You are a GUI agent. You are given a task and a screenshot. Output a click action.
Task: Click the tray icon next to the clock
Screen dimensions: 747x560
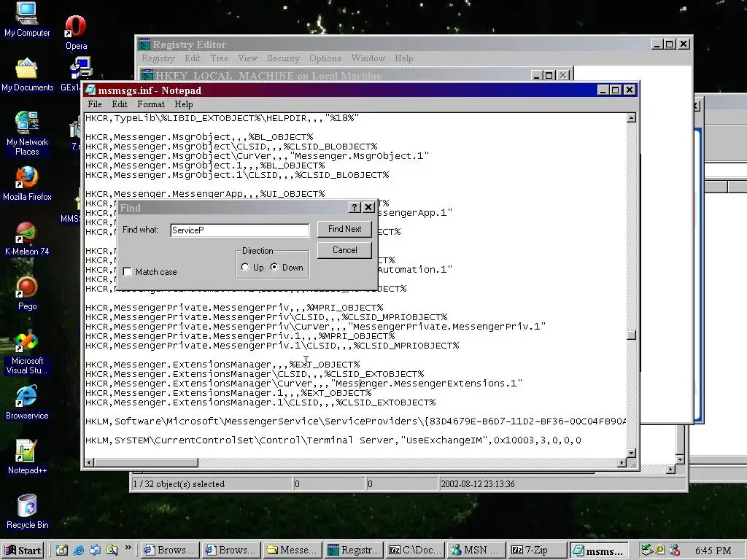[674, 550]
